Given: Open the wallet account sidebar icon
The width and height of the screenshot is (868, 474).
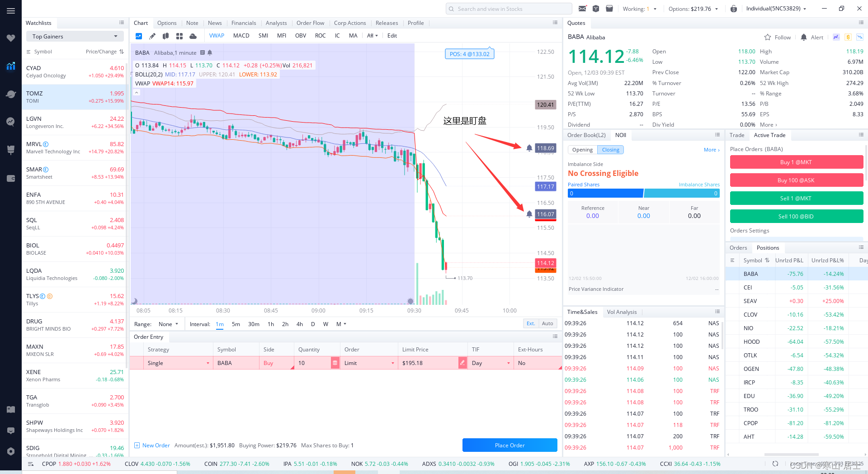Looking at the screenshot, I should 11,178.
